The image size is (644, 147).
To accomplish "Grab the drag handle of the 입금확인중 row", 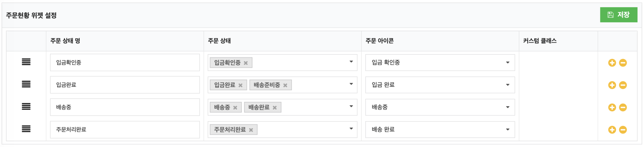I will click(26, 62).
